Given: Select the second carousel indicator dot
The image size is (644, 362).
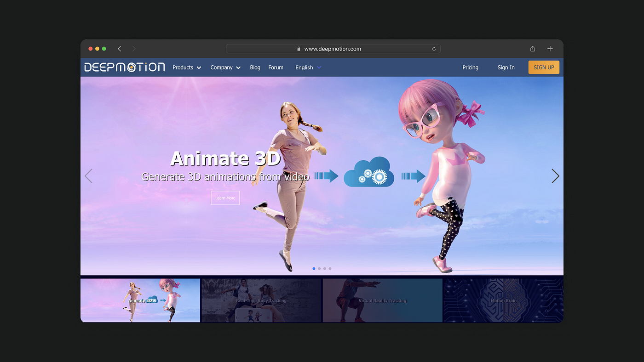Looking at the screenshot, I should click(319, 268).
